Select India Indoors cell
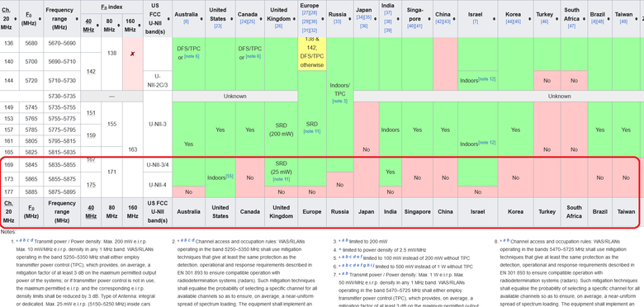 390,130
